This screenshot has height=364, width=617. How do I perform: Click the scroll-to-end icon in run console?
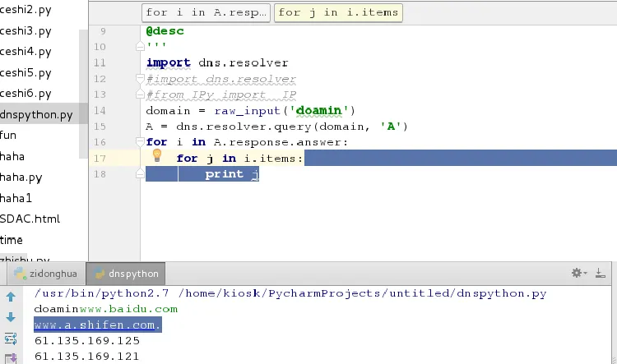click(x=11, y=358)
